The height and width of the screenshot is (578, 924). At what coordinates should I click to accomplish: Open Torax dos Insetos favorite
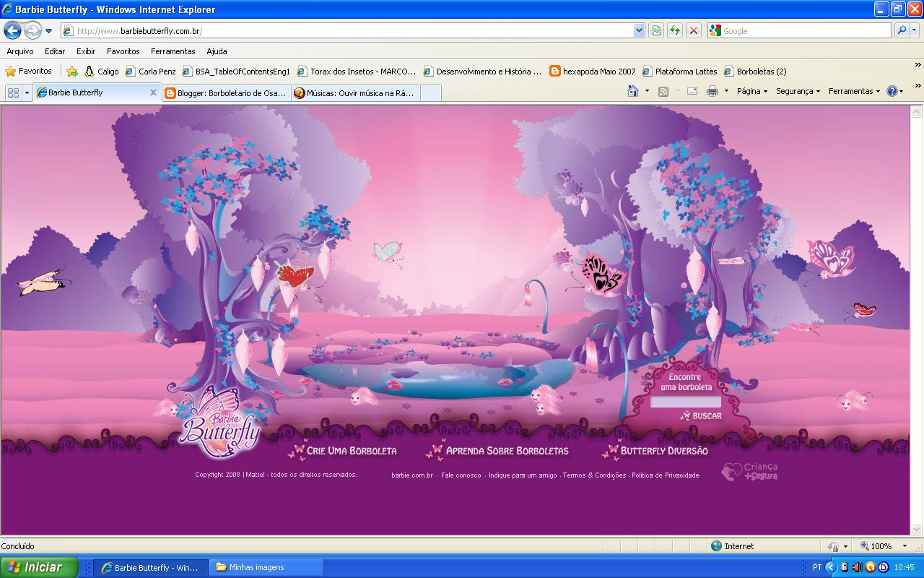357,72
